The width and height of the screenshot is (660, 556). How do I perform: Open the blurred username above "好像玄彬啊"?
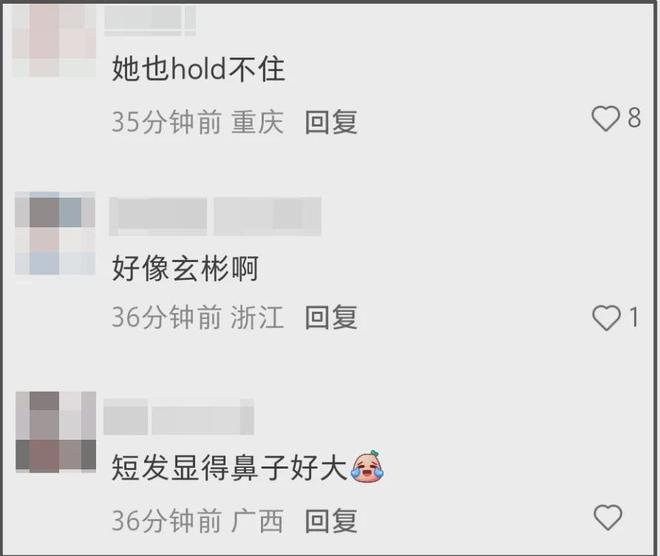coord(215,216)
